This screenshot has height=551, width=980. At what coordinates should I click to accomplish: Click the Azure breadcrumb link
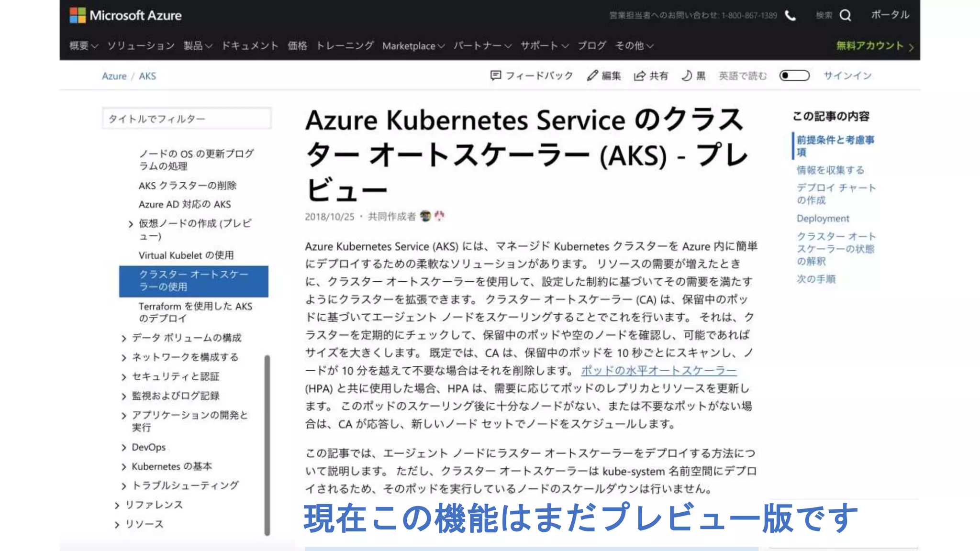pos(114,76)
